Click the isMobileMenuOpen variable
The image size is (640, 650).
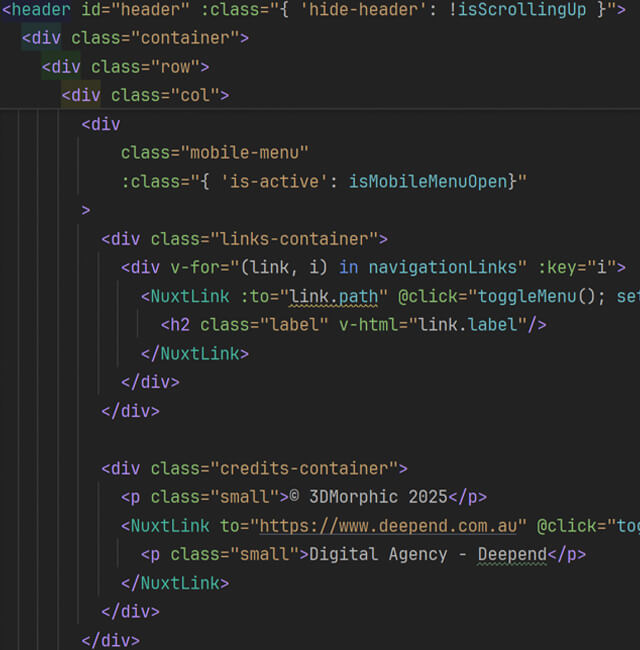(x=429, y=182)
